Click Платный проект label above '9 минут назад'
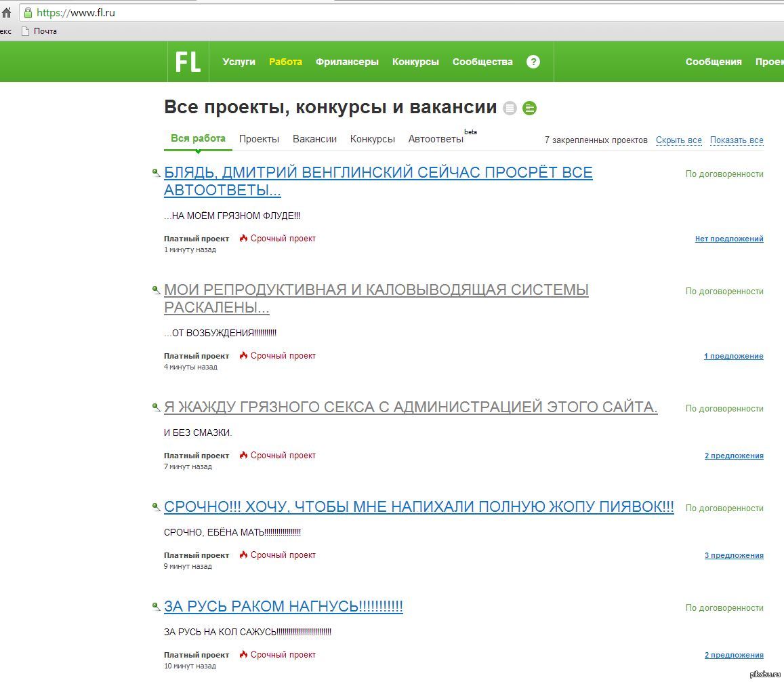The height and width of the screenshot is (682, 784). (197, 555)
